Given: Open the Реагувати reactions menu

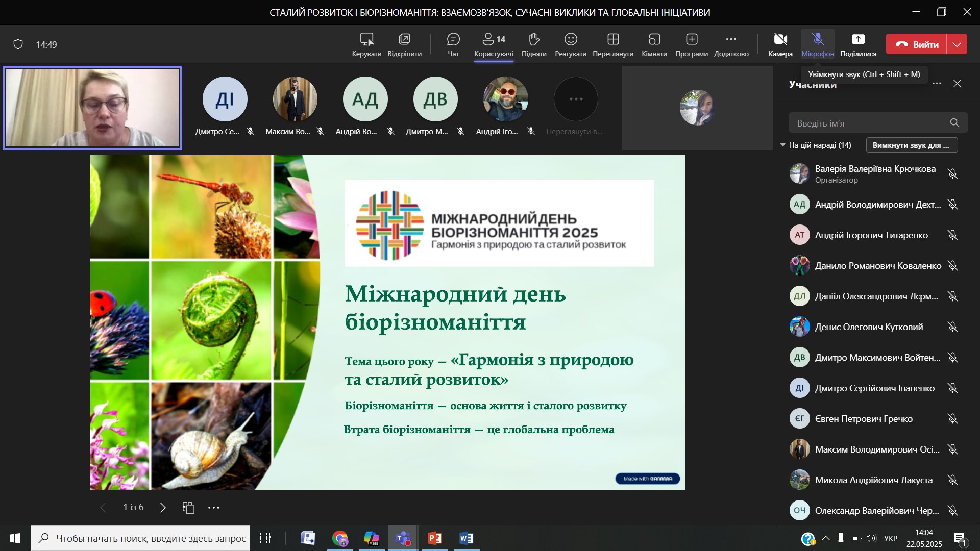Looking at the screenshot, I should (571, 44).
